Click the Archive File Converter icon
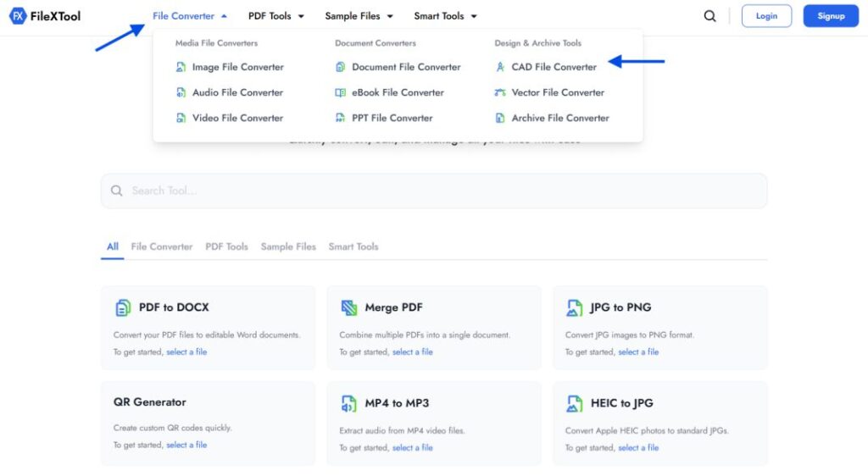This screenshot has height=476, width=868. click(500, 118)
